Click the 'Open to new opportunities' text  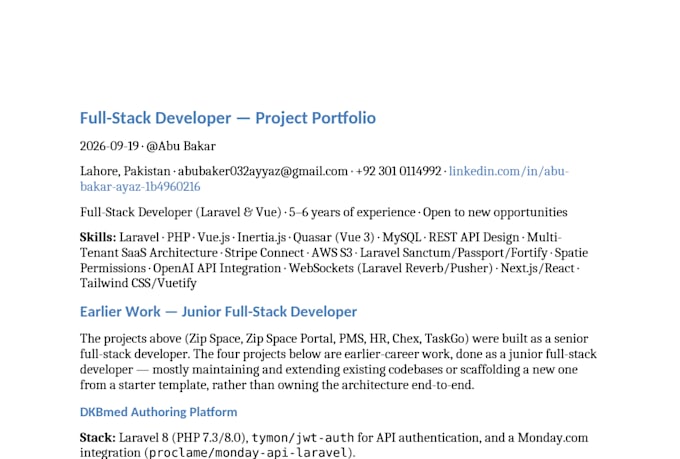click(495, 212)
